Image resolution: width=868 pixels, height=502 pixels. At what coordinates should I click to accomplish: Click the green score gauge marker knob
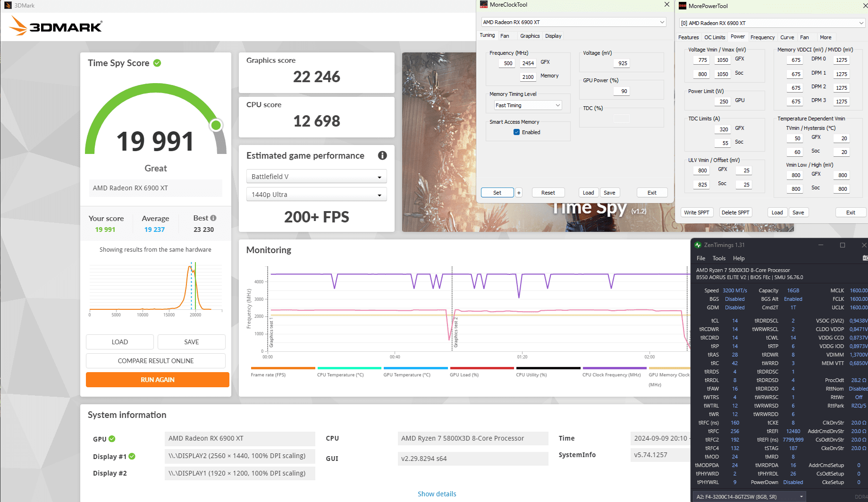216,125
